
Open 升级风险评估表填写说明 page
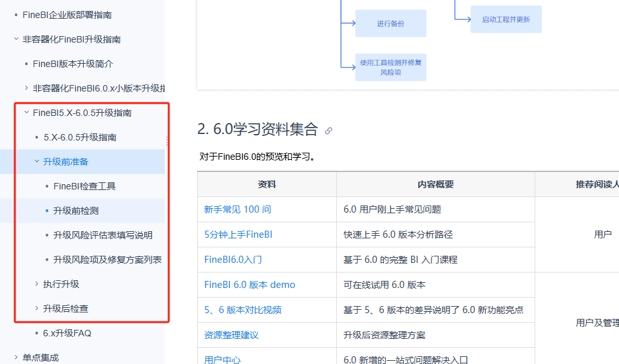[x=103, y=235]
